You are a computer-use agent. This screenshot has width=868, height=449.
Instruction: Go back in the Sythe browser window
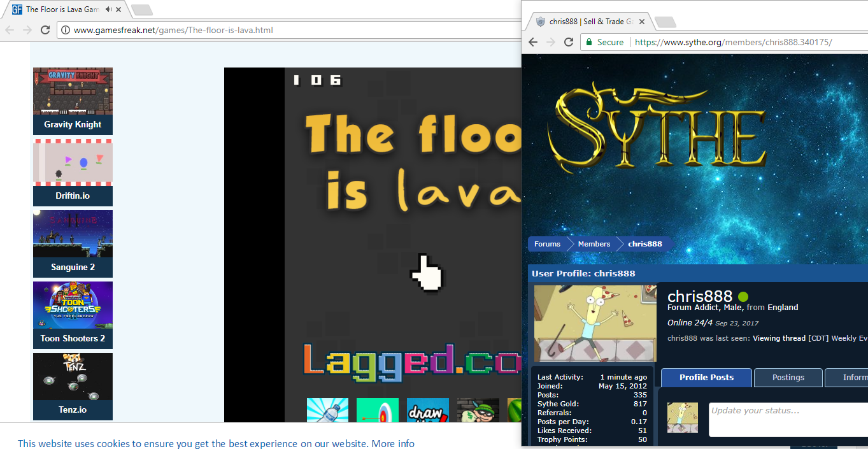point(534,42)
